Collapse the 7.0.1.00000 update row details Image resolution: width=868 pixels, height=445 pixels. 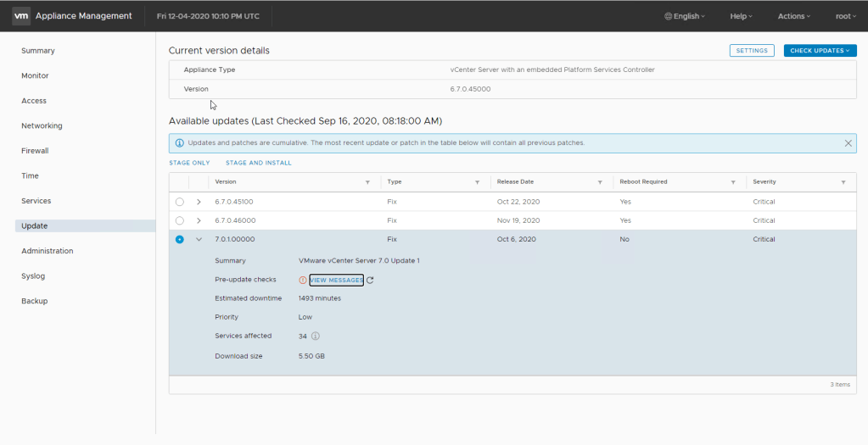point(199,239)
